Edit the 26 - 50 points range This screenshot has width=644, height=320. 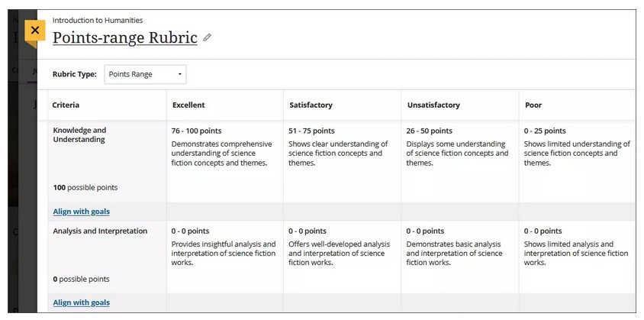coord(429,131)
